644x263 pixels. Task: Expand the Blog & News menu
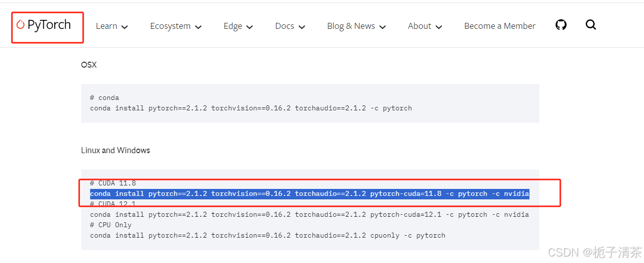coord(356,26)
